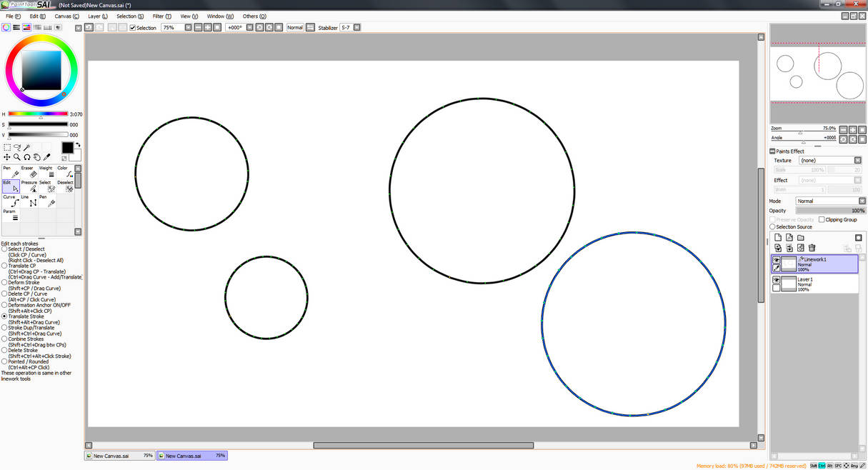The image size is (868, 470).
Task: Adjust the Hue slider
Action: tap(38, 114)
